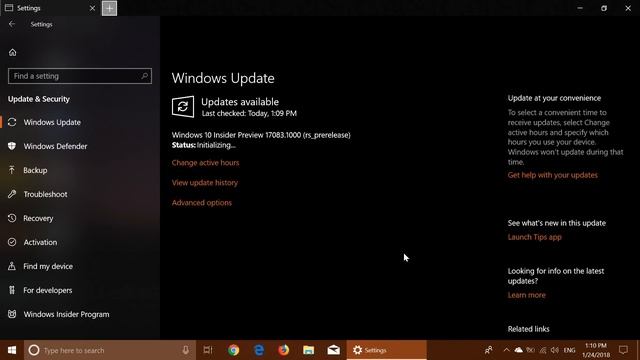The width and height of the screenshot is (640, 360).
Task: Add a new tab with plus button
Action: pyautogui.click(x=109, y=8)
